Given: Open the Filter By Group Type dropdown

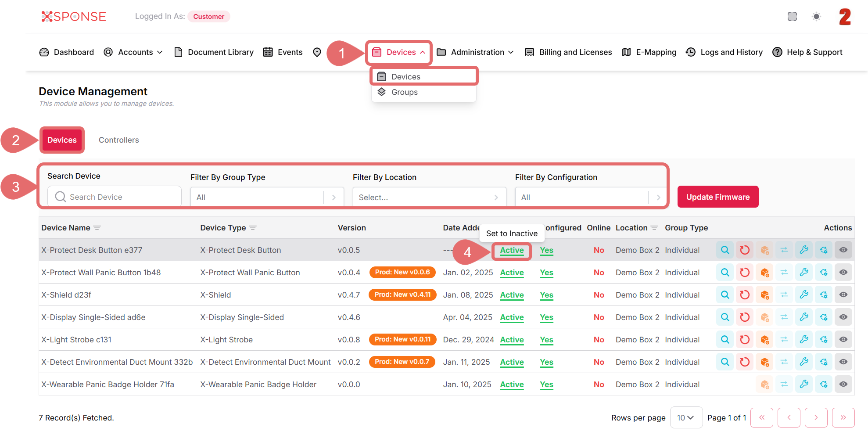Looking at the screenshot, I should (267, 198).
